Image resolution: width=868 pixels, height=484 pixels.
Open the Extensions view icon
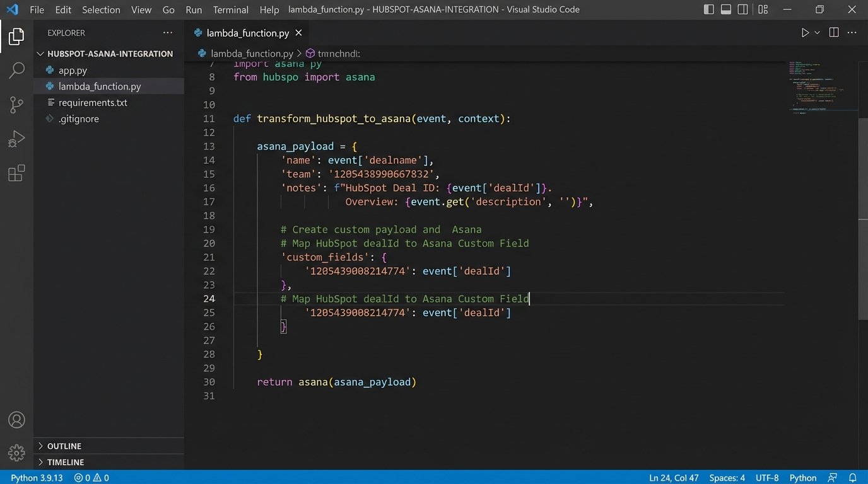[x=16, y=173]
